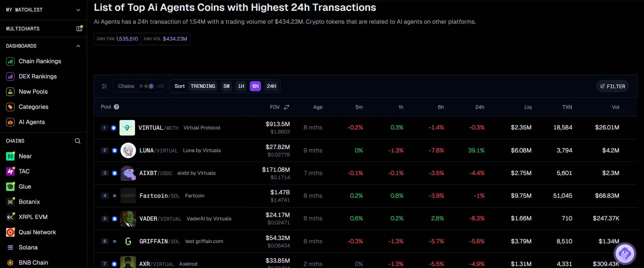This screenshot has height=268, width=644.
Task: Search chains with the magnifier icon
Action: point(78,141)
